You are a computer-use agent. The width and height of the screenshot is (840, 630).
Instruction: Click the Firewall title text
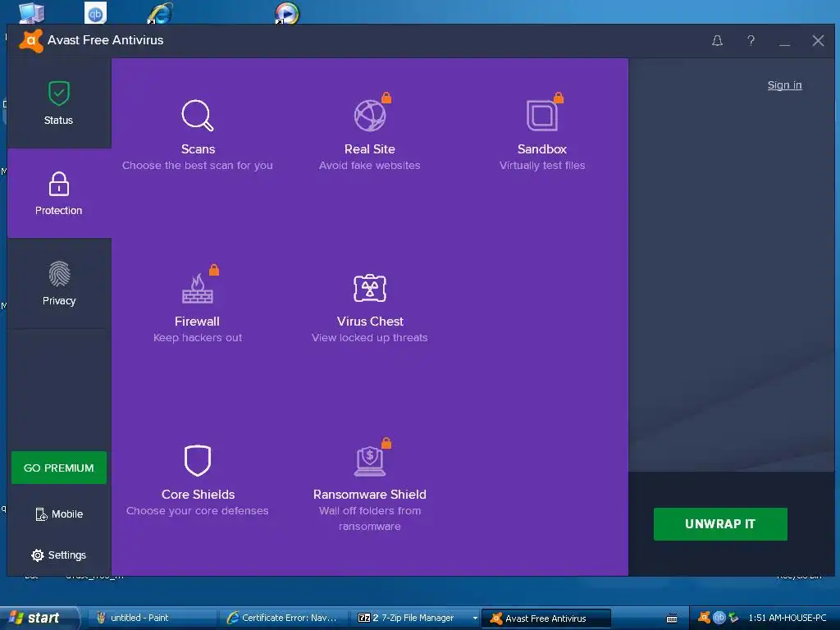[x=197, y=322]
